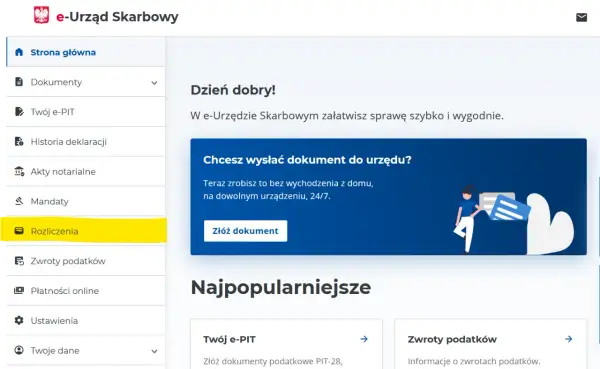The image size is (600, 369).
Task: Click the Historia deklaracji sidebar icon
Action: click(19, 141)
